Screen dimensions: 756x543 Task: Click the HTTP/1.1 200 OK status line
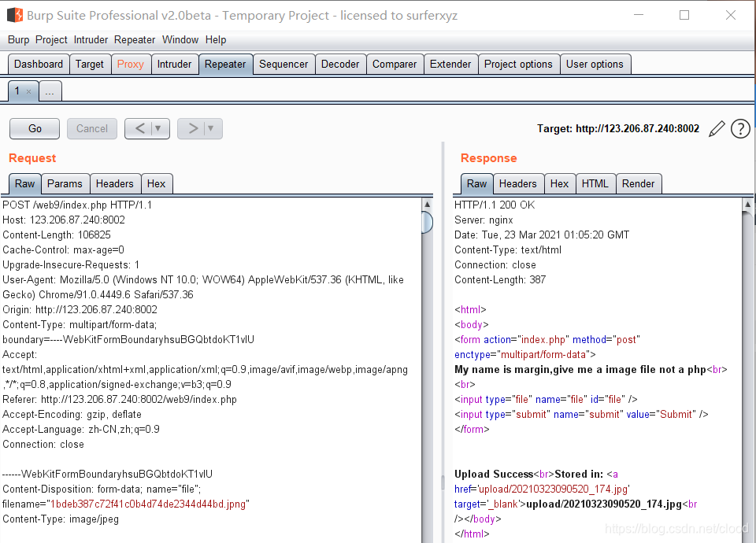tap(495, 205)
